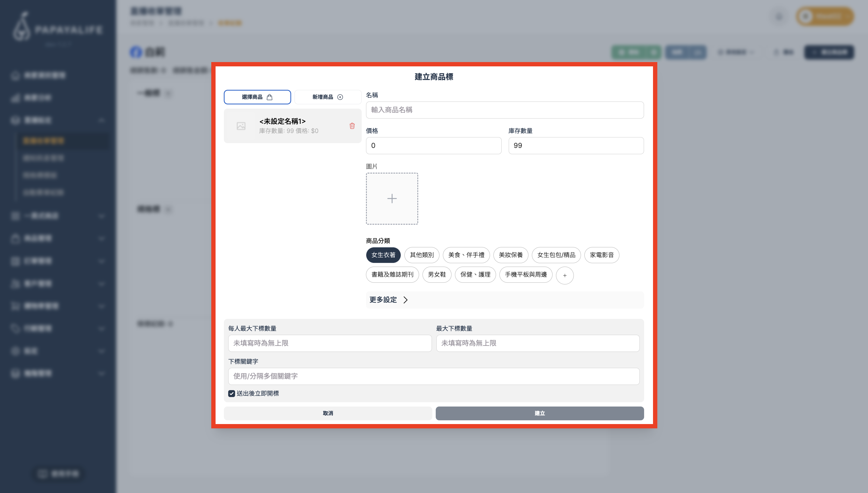Select the 女生衣著 category chip

(383, 255)
